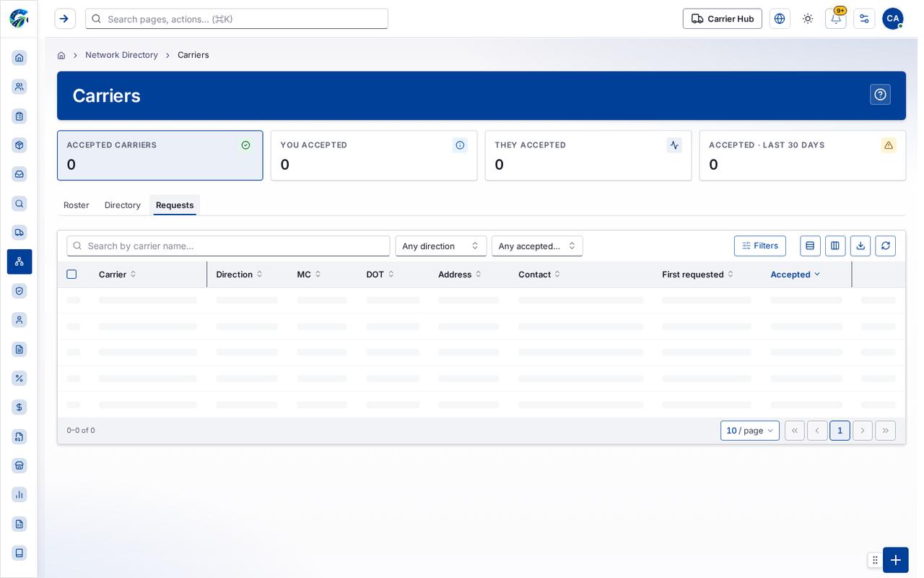This screenshot has height=578, width=924.
Task: Open the dollar sign icon in the sidebar
Action: (x=19, y=407)
